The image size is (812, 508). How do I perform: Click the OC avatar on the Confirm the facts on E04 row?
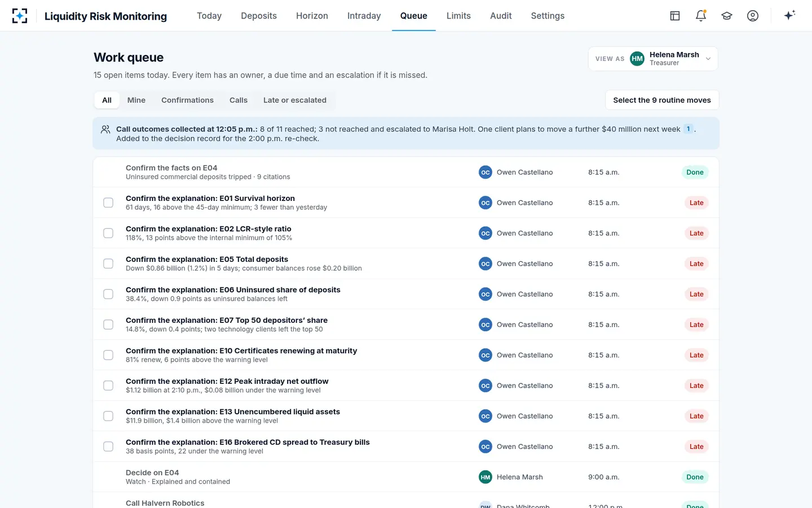point(486,172)
